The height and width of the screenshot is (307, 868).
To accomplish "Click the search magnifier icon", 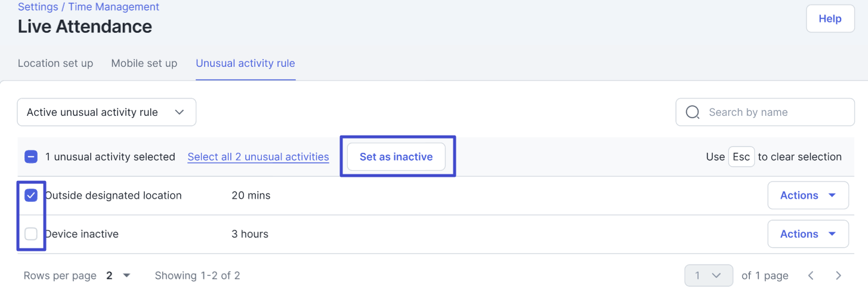I will (693, 112).
